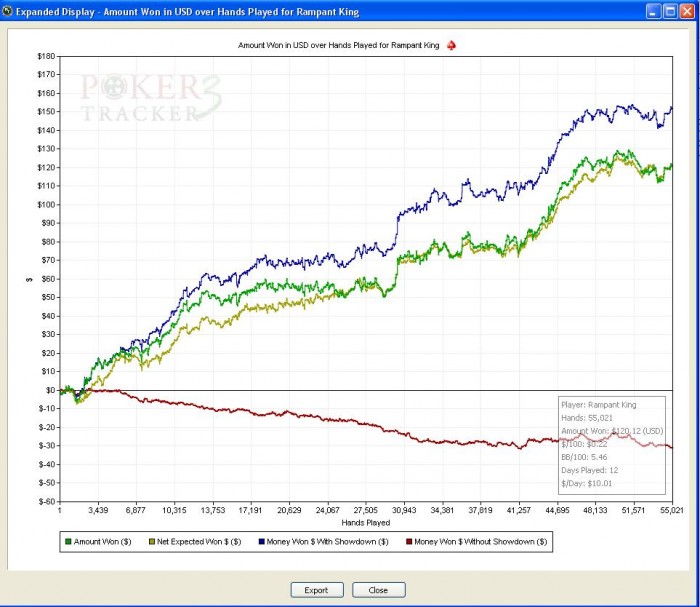Click the red spade icon beside chart title
Viewport: 700px width, 607px height.
[451, 46]
